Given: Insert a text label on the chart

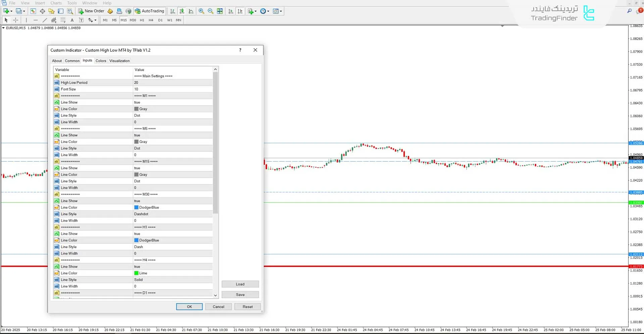Looking at the screenshot, I should pyautogui.click(x=82, y=20).
